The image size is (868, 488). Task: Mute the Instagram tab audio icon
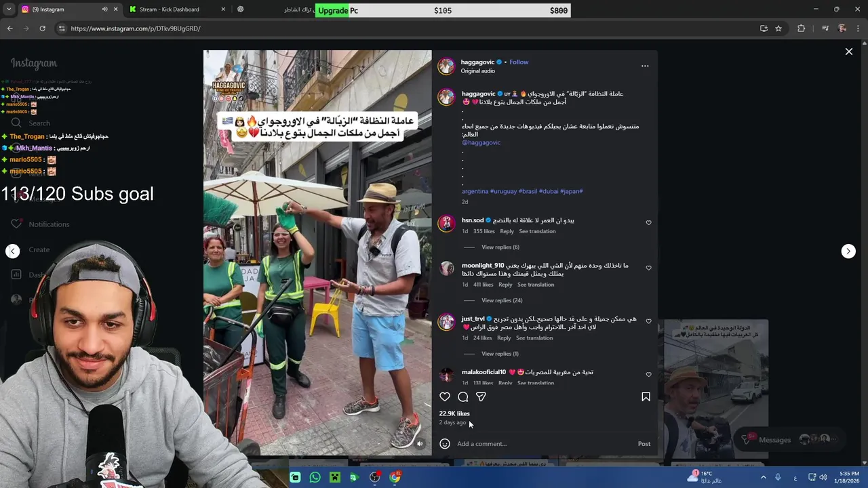coord(104,9)
